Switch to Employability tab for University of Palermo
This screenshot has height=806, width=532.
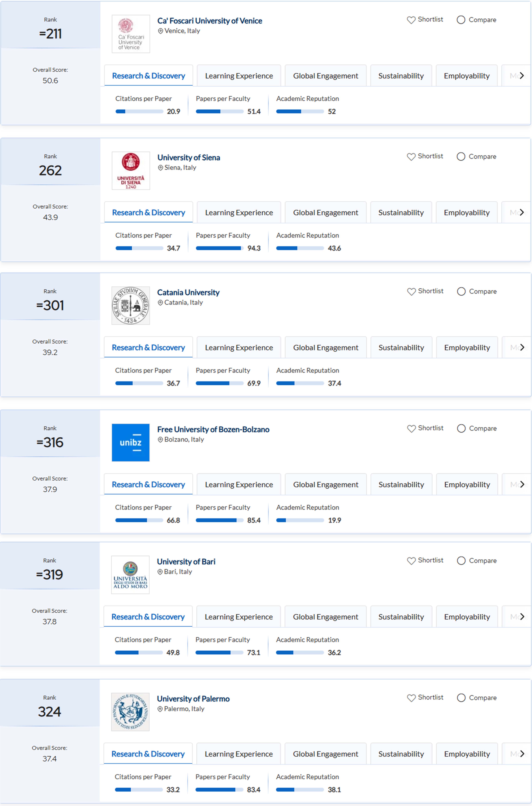[x=467, y=754]
